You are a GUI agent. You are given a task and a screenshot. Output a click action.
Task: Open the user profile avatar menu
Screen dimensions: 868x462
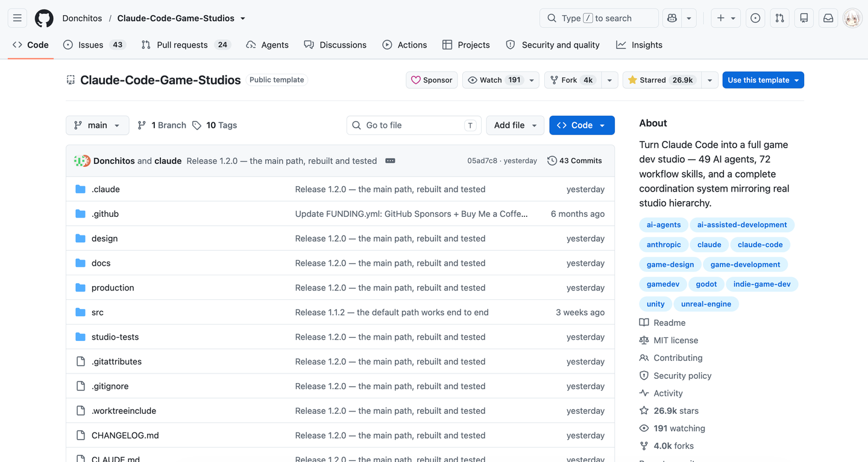click(852, 18)
